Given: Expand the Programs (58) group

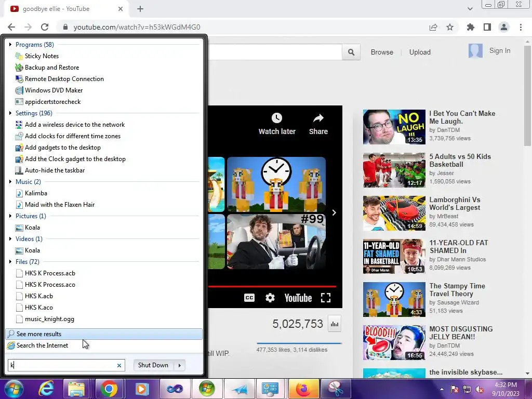Looking at the screenshot, I should 10,45.
